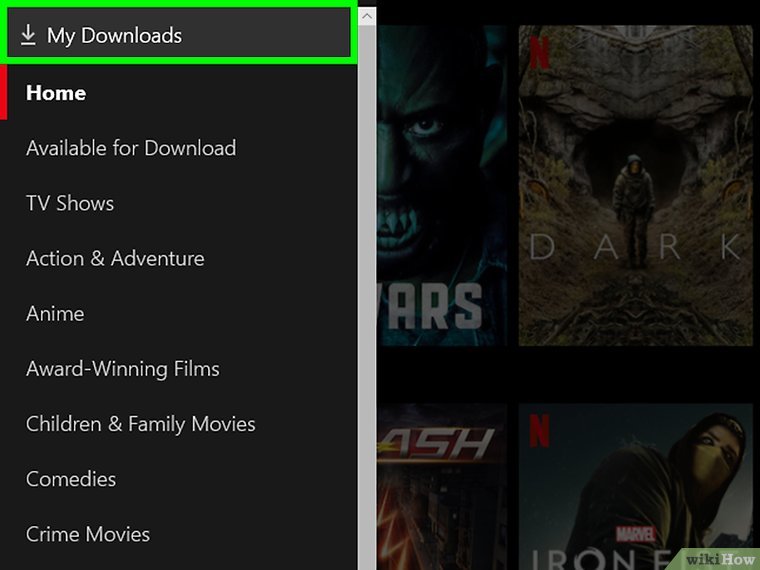
Task: Open the Marvel Iron Fist poster
Action: coord(635,487)
